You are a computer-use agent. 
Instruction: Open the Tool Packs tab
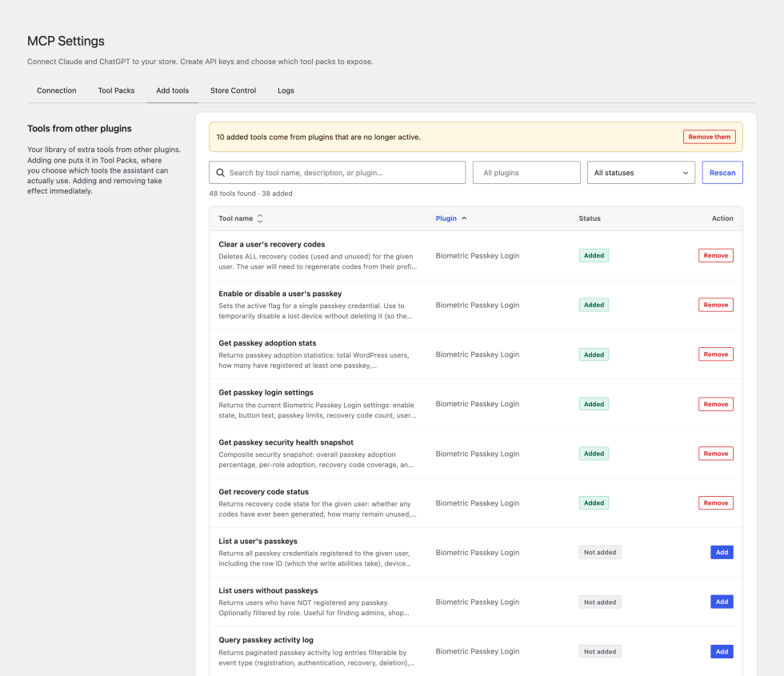pyautogui.click(x=116, y=90)
